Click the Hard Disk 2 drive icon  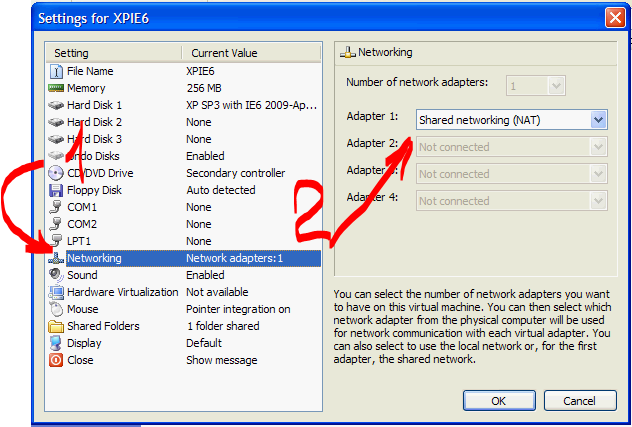point(56,122)
